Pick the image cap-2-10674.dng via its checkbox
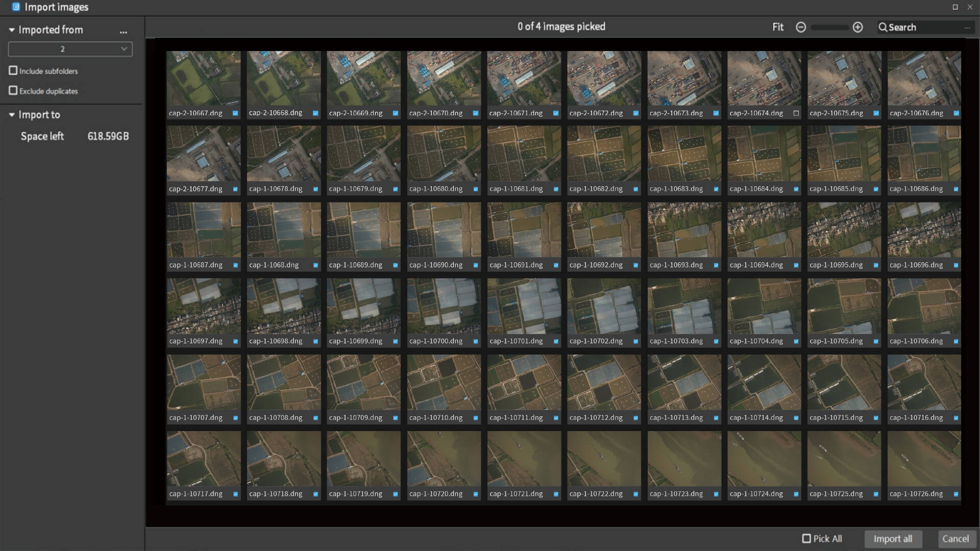 [x=796, y=113]
